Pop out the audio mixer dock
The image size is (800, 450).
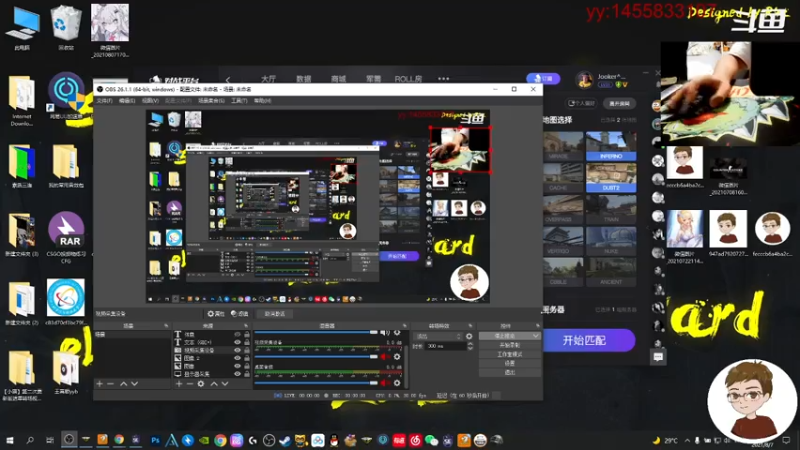tap(405, 326)
